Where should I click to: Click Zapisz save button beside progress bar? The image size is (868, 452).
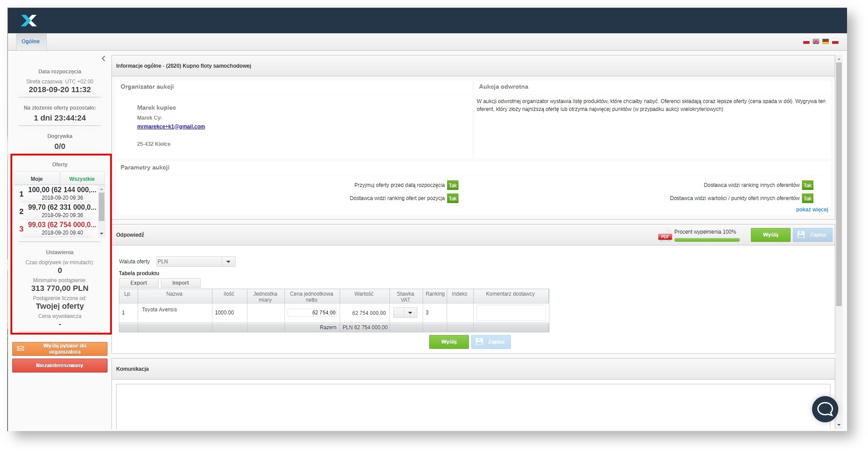coord(812,235)
